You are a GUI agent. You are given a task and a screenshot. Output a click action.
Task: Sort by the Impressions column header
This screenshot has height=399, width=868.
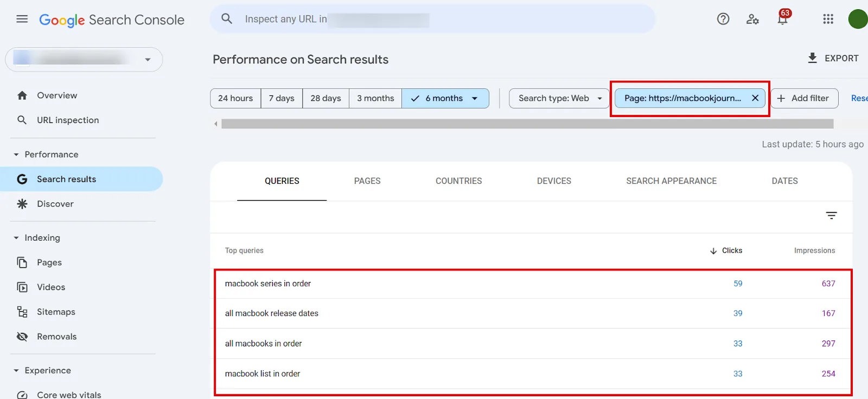click(814, 250)
